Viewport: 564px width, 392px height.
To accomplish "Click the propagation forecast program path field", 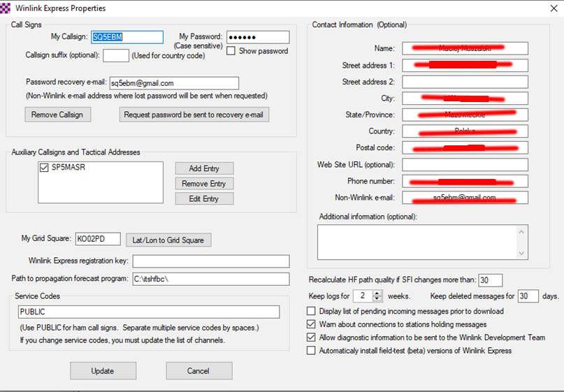I will click(211, 279).
